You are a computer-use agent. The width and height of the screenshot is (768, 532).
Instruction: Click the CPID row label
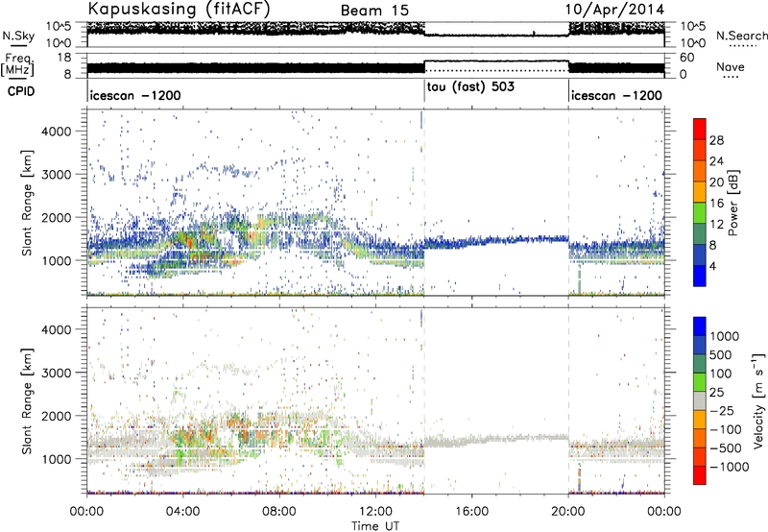tap(21, 91)
